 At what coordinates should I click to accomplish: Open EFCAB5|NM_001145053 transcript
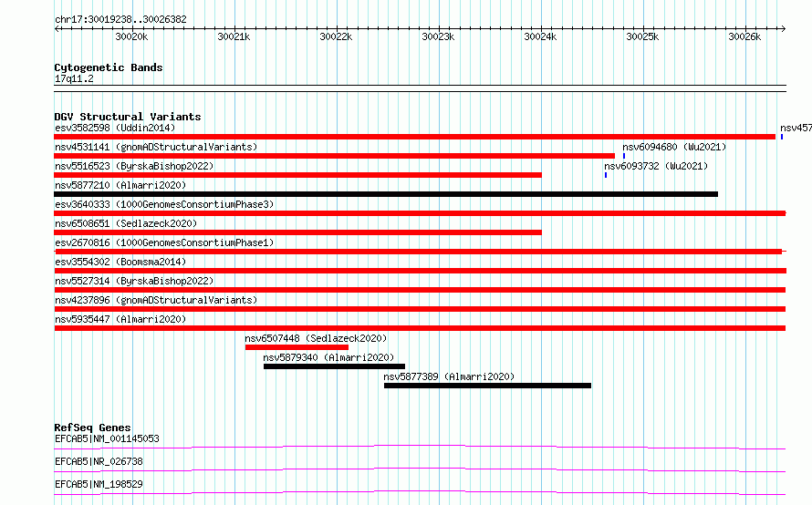pyautogui.click(x=420, y=447)
